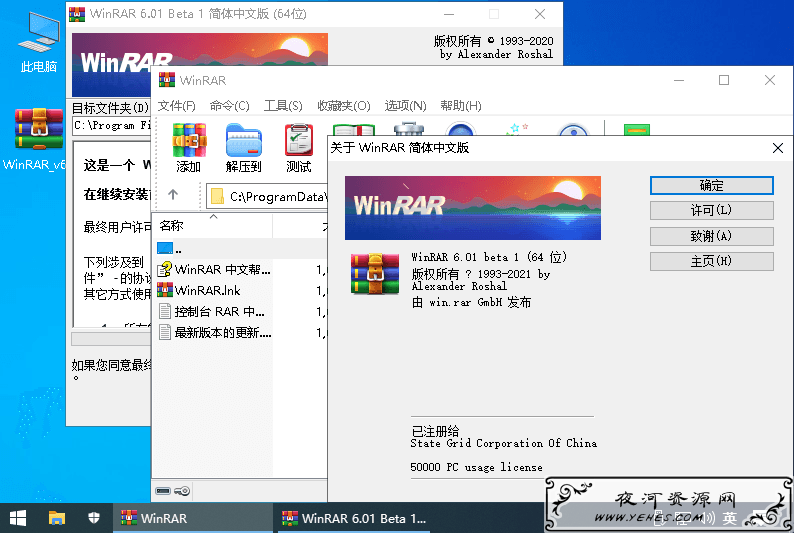Image resolution: width=794 pixels, height=533 pixels.
Task: Click the drive icon in WinRAR status bar
Action: 163,490
